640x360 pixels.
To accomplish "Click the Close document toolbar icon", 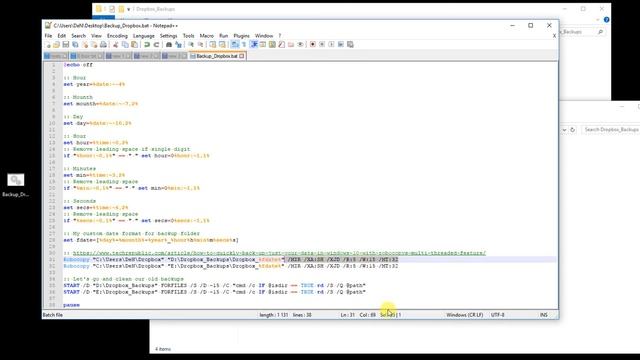I will [85, 44].
